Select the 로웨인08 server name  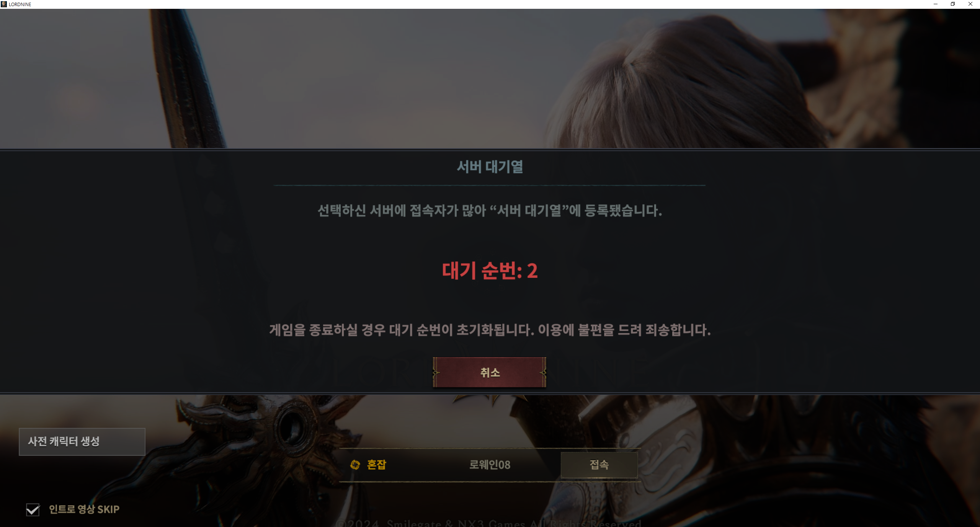click(490, 465)
